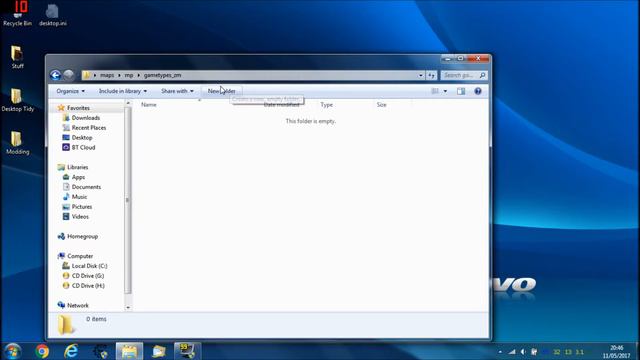Open BT Cloud in sidebar
The height and width of the screenshot is (360, 640).
(x=83, y=147)
